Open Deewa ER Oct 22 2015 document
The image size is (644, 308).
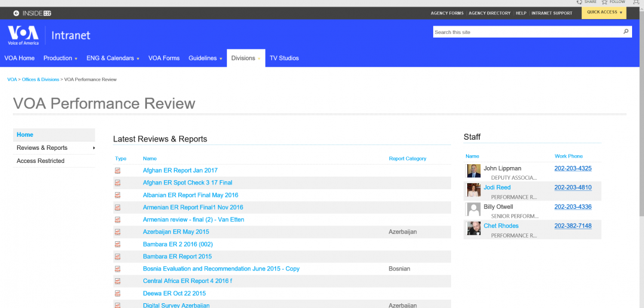tap(174, 294)
